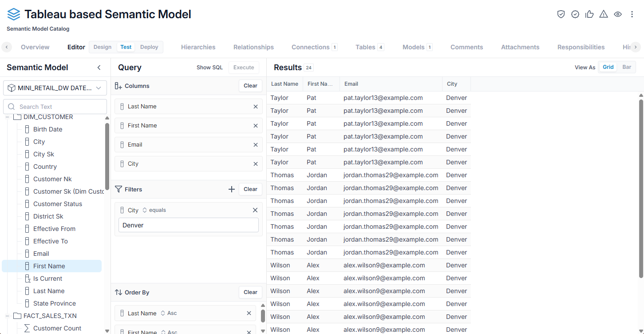Clear all Columns

point(250,86)
